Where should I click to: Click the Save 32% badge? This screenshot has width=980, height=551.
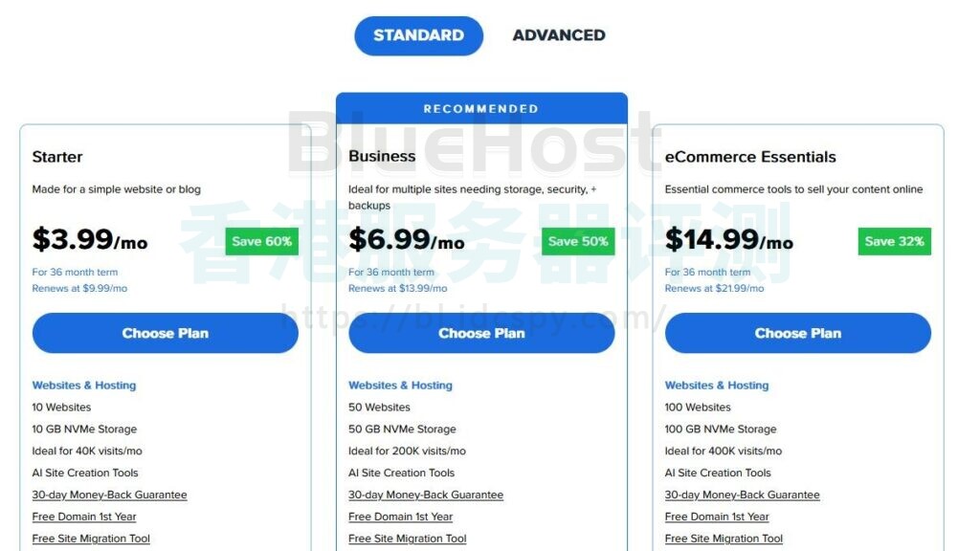click(x=894, y=241)
